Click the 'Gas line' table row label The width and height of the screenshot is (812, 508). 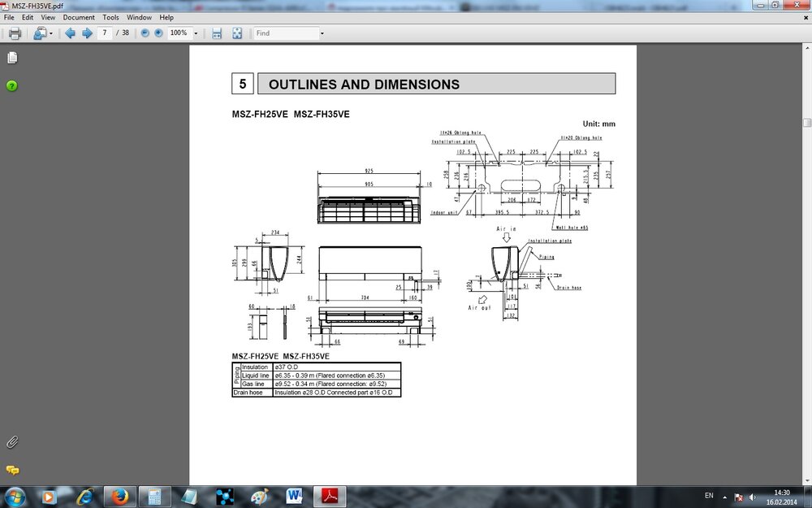click(253, 384)
